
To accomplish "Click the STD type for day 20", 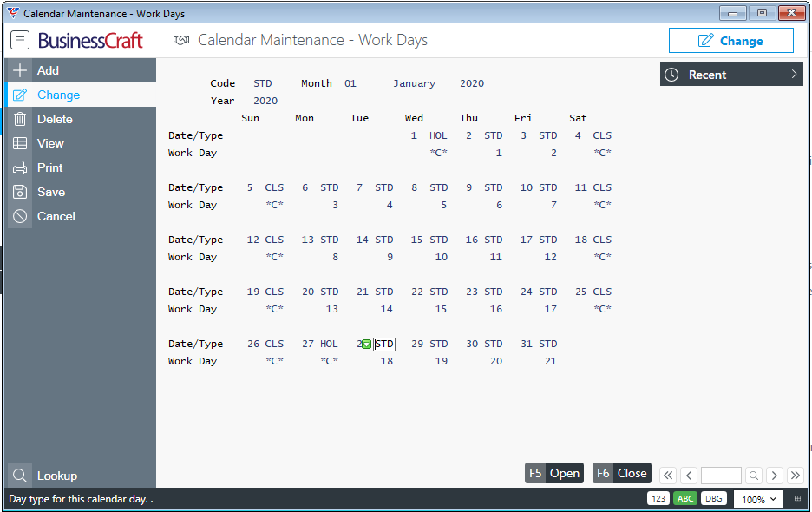I will (330, 292).
